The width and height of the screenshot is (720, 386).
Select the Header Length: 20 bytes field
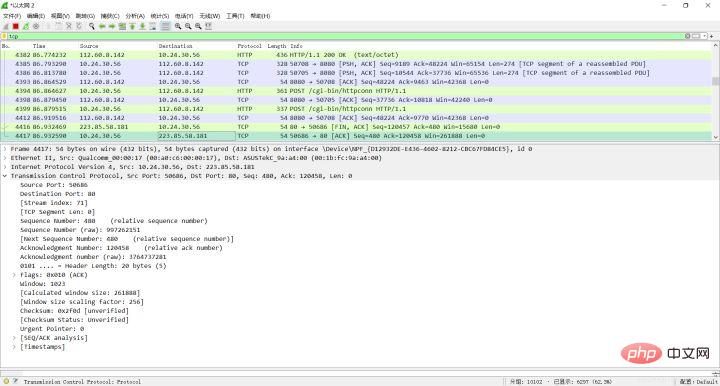pyautogui.click(x=93, y=266)
